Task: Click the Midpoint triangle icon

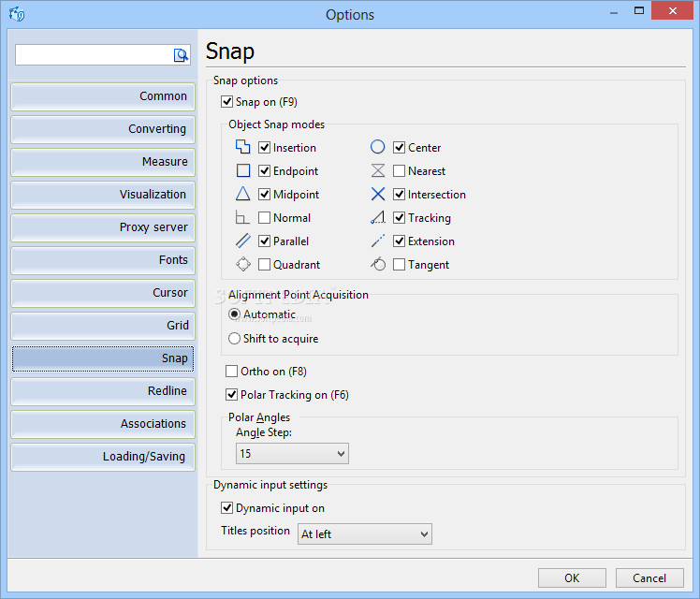Action: (x=243, y=194)
